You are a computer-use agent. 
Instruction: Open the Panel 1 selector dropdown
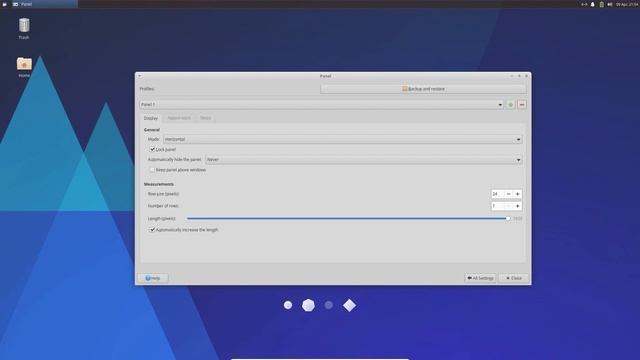point(322,104)
